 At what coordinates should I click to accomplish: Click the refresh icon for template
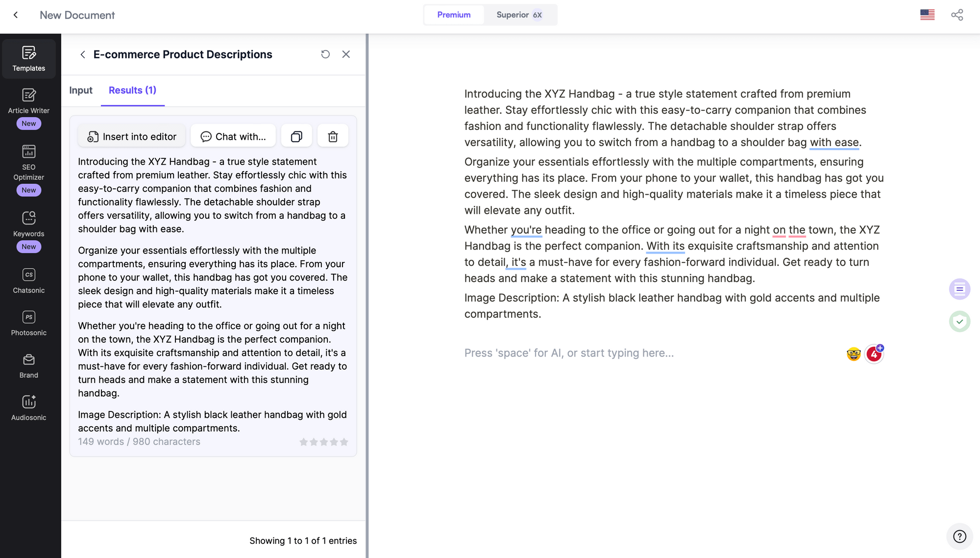(325, 54)
